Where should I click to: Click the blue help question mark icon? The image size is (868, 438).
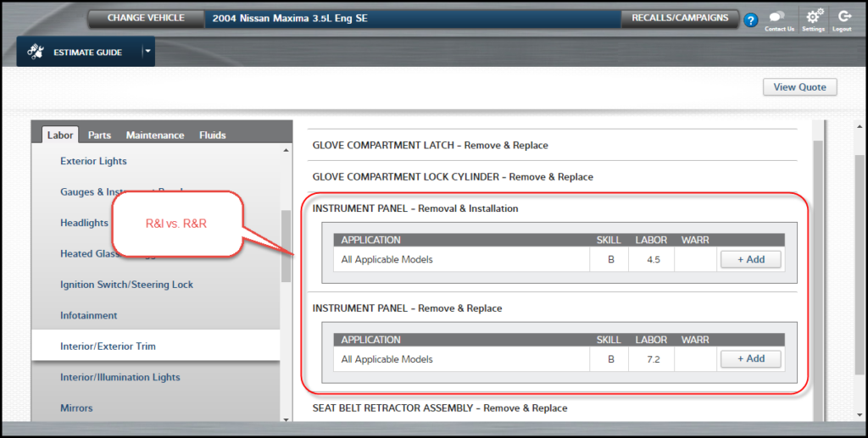(750, 20)
